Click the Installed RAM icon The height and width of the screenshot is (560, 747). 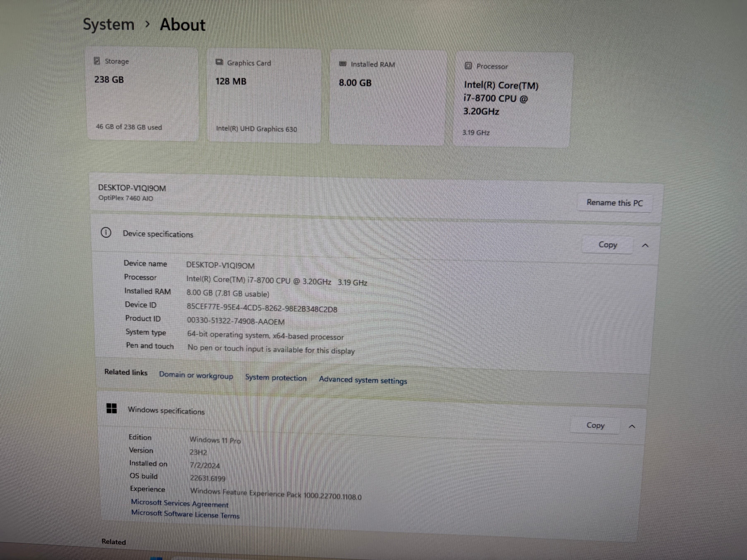pos(343,64)
